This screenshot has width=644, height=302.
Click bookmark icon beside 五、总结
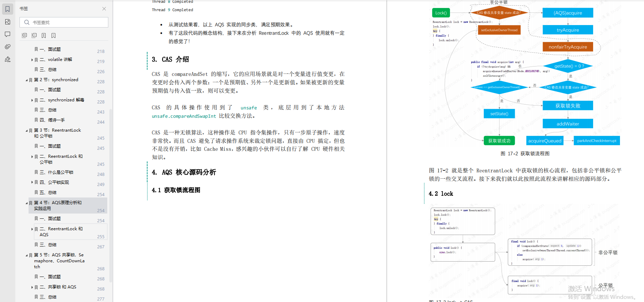click(36, 193)
